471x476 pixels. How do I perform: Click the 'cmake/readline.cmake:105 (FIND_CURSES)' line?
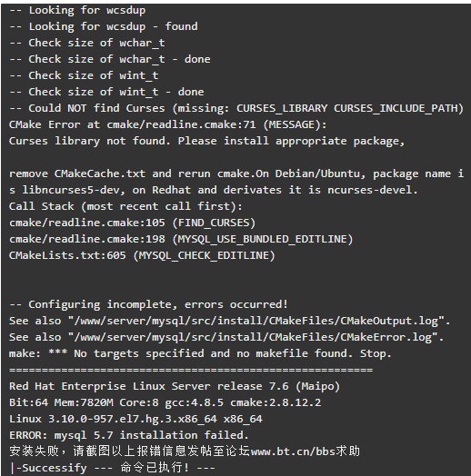[x=133, y=223]
